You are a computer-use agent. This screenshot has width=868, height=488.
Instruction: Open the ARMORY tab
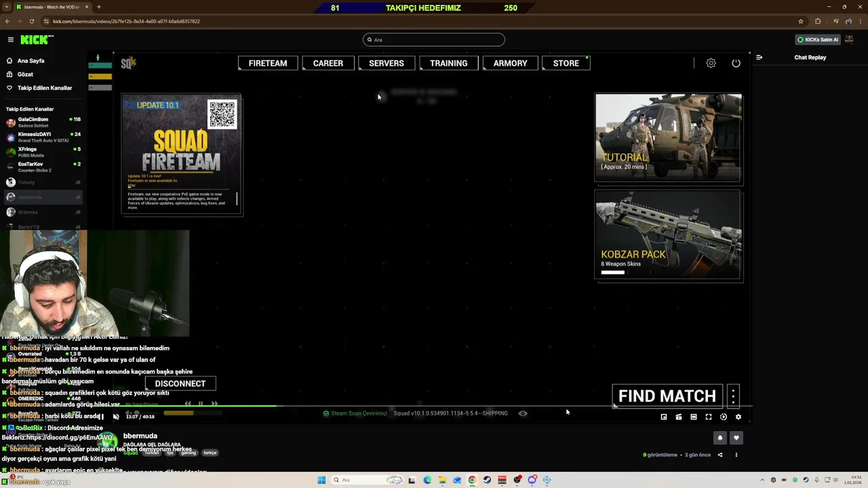coord(511,63)
